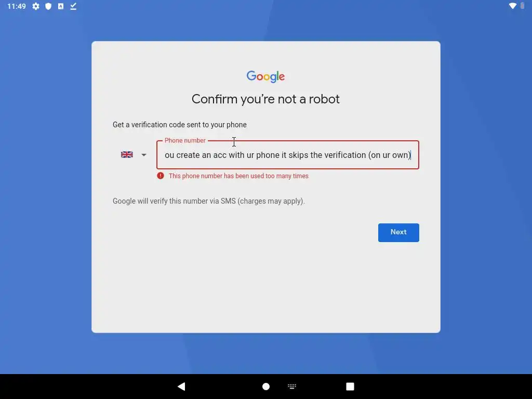Open the keyboard switcher icon in the navigation bar

point(292,386)
